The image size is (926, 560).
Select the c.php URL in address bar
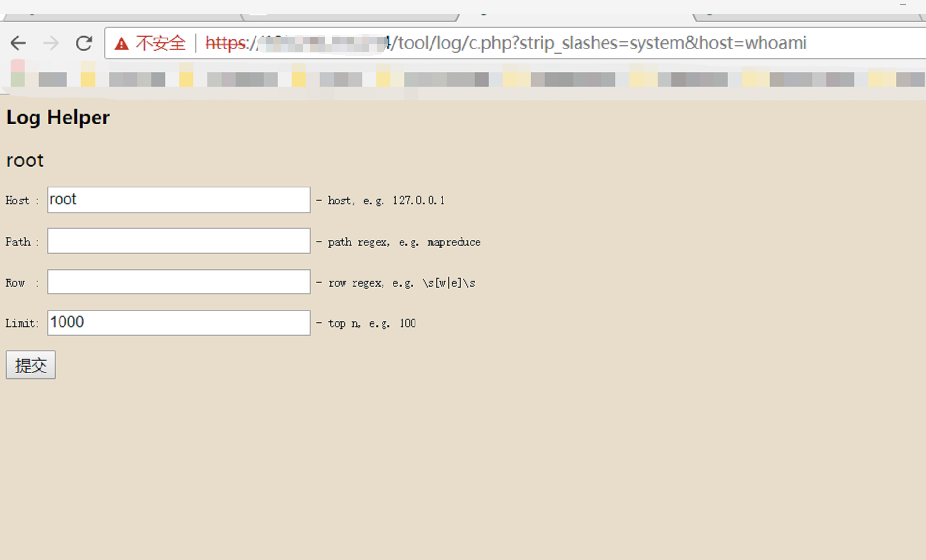[x=506, y=43]
